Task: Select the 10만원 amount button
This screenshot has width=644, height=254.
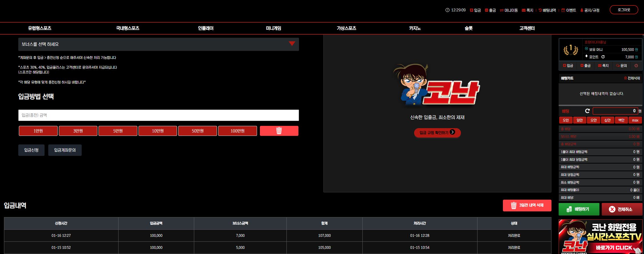Action: 158,131
